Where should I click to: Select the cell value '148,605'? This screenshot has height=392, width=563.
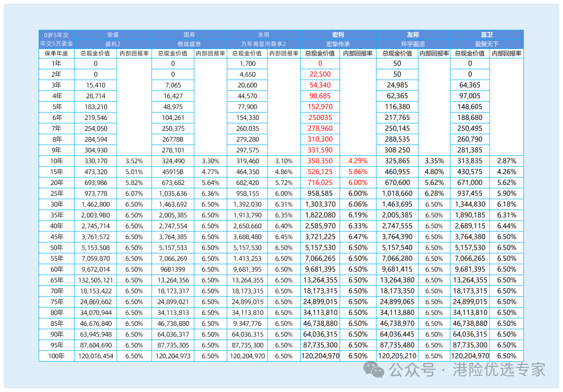(x=470, y=107)
